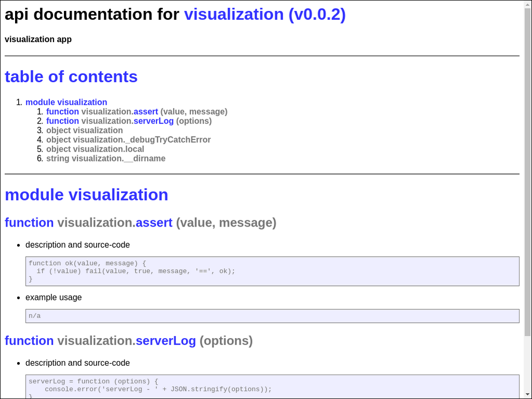
Task: Click 'description and source-code' bullet under serverLog
Action: tap(77, 363)
